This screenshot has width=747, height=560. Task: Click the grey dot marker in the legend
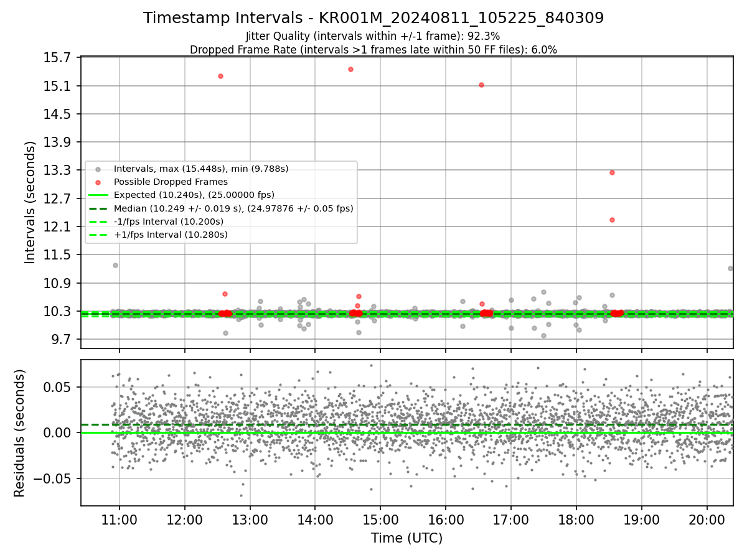point(98,169)
